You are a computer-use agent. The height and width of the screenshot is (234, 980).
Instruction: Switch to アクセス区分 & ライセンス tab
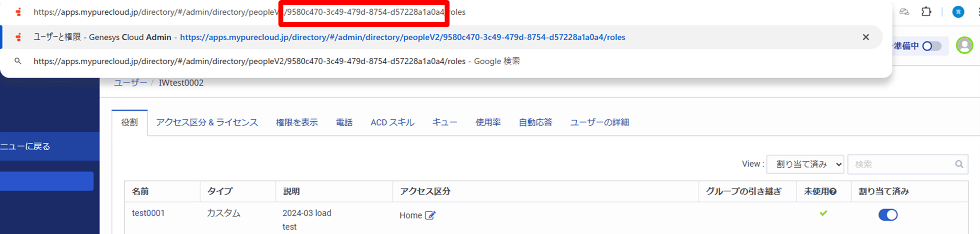pos(207,122)
